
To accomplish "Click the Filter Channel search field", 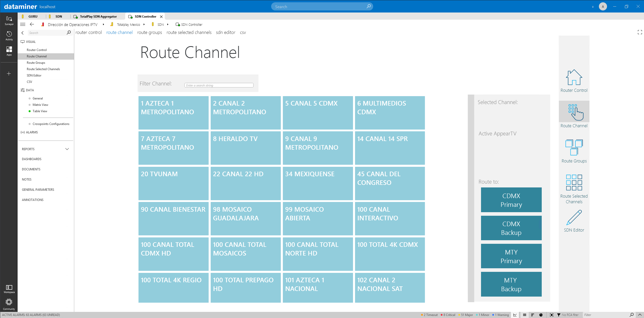I will tap(219, 85).
